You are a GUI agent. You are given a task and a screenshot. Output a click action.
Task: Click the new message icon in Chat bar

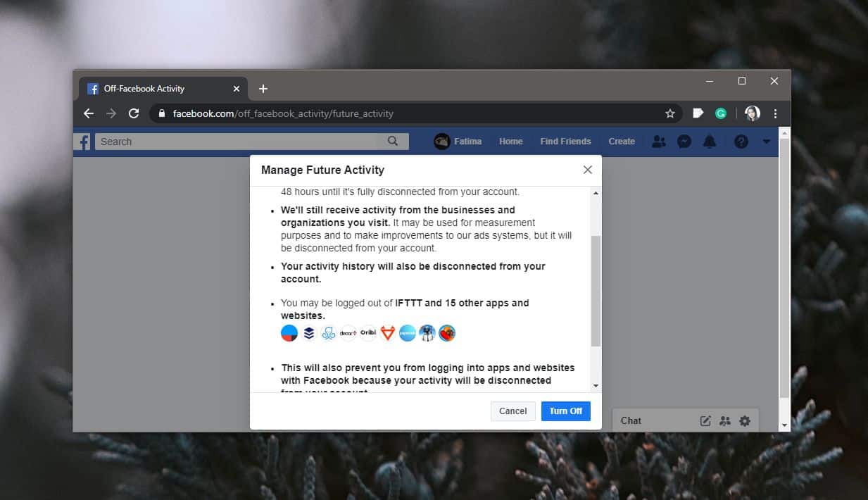click(x=705, y=421)
